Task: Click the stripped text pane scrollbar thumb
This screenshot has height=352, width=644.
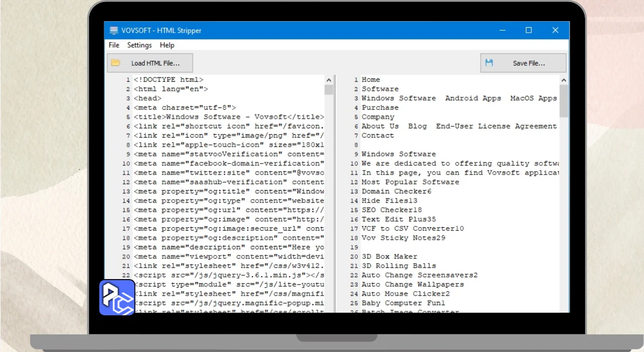Action: tap(563, 101)
